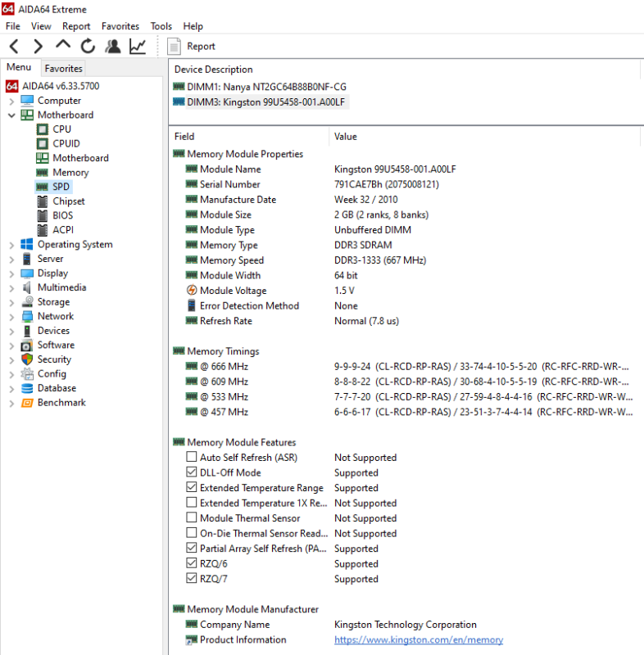This screenshot has width=644, height=655.
Task: Open the File menu
Action: pos(12,26)
